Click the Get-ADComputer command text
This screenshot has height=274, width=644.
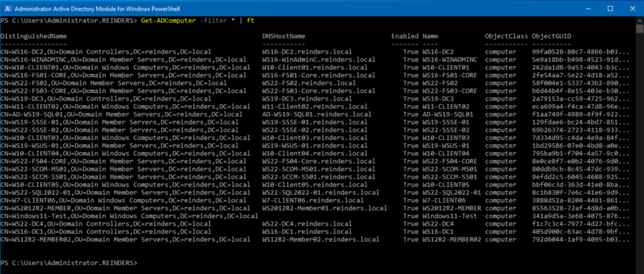coord(169,21)
